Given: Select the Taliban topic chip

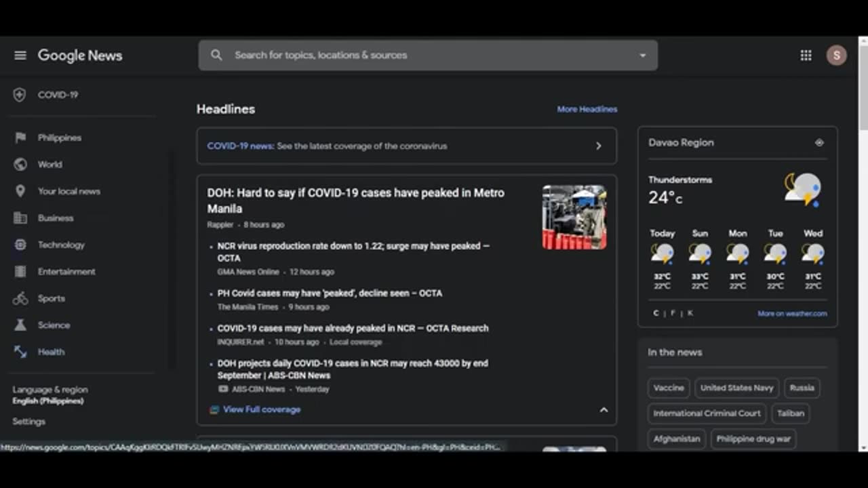Looking at the screenshot, I should point(791,413).
